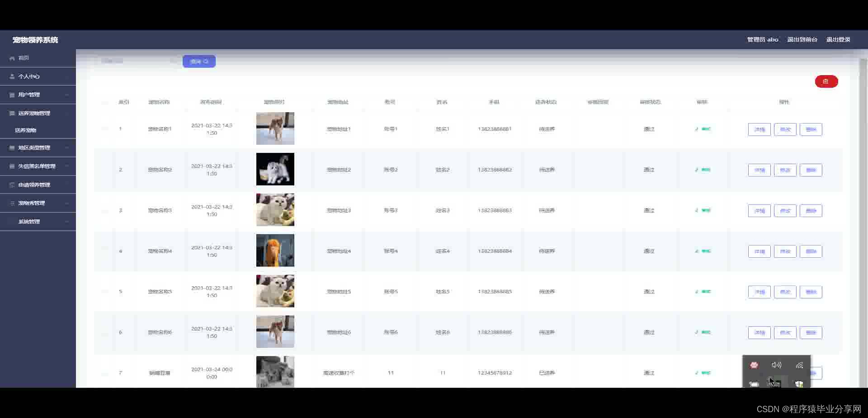Screen dimensions: 868x418
Task: Tick the checkbox for row 3
Action: 105,210
